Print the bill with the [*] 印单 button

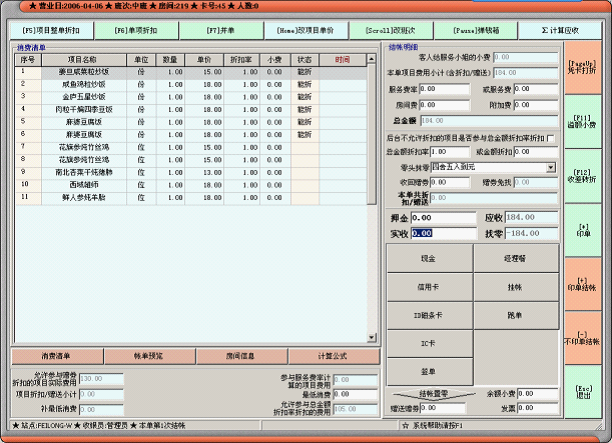click(x=582, y=230)
